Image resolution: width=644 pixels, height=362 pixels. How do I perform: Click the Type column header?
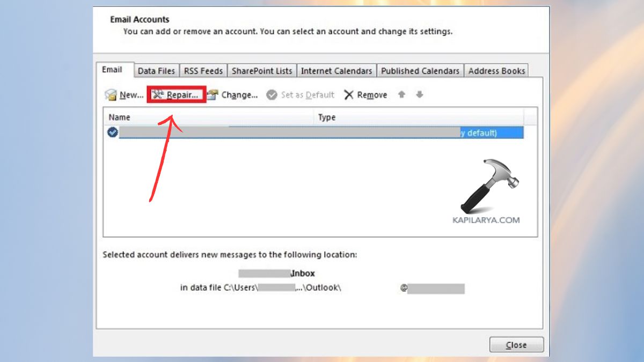point(326,117)
